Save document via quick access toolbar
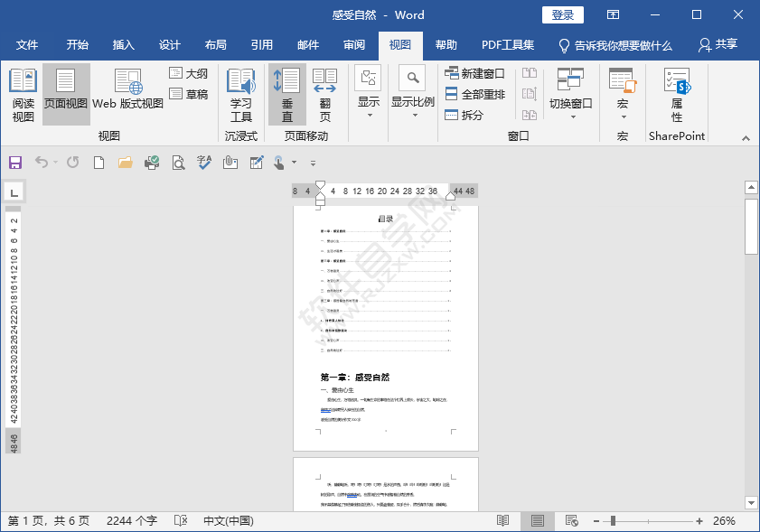The width and height of the screenshot is (760, 532). click(x=15, y=163)
